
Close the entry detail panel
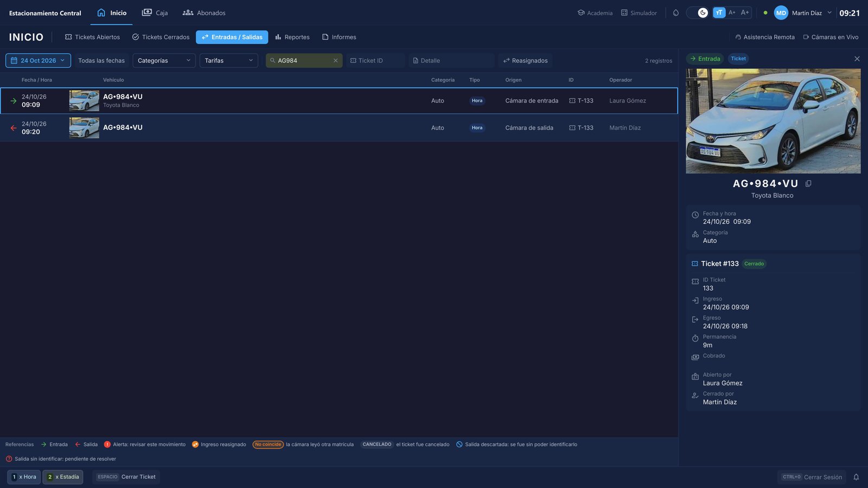[x=857, y=59]
